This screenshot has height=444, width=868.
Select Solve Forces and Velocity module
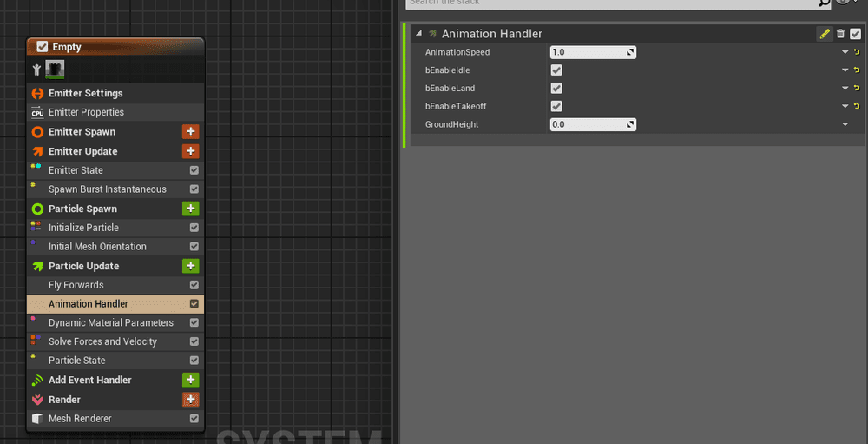pos(115,341)
